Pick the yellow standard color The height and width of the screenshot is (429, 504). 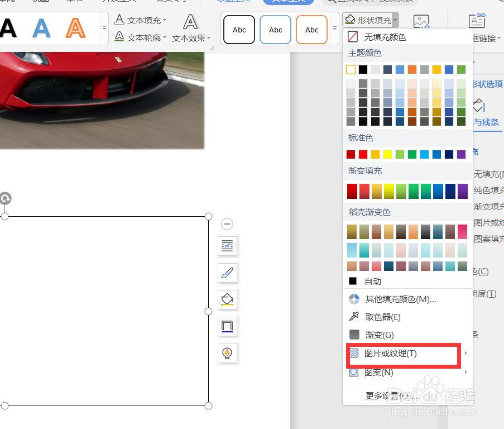coord(388,154)
